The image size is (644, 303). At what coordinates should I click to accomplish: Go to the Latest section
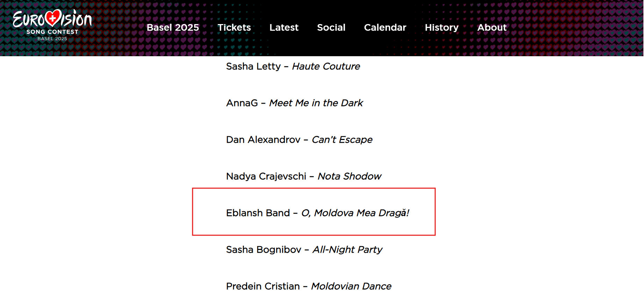[284, 28]
